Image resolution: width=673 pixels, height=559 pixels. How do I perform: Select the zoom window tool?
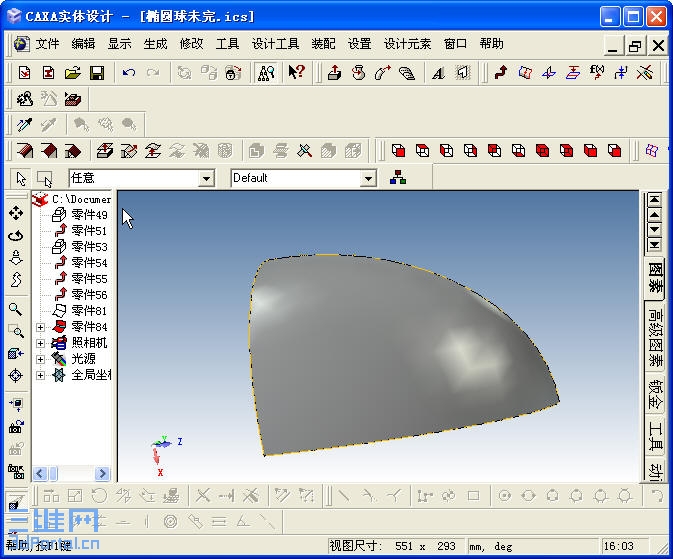(16, 331)
